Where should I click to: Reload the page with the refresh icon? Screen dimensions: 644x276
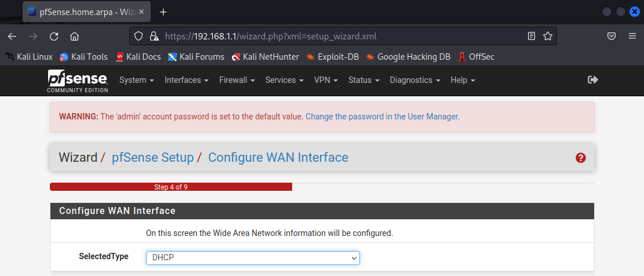(x=54, y=36)
